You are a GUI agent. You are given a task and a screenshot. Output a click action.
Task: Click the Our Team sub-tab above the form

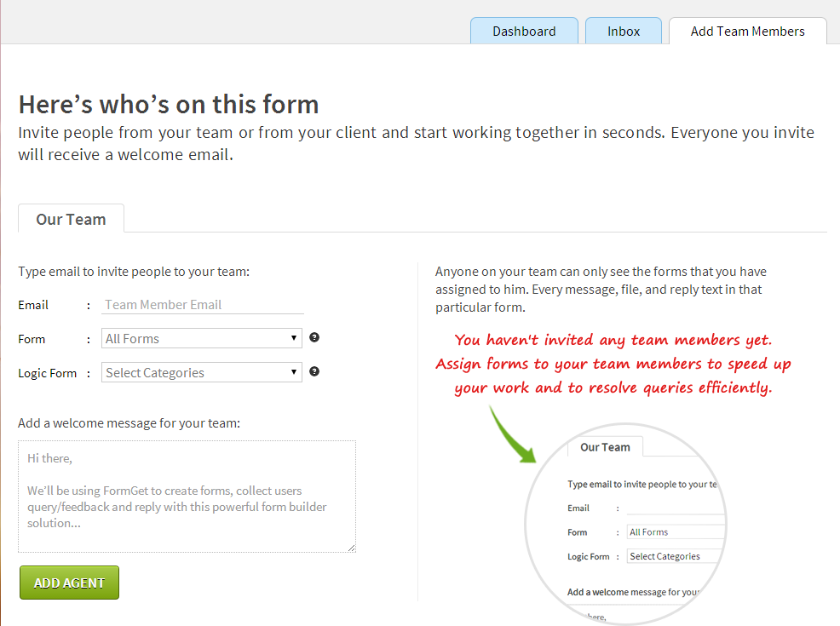coord(71,219)
